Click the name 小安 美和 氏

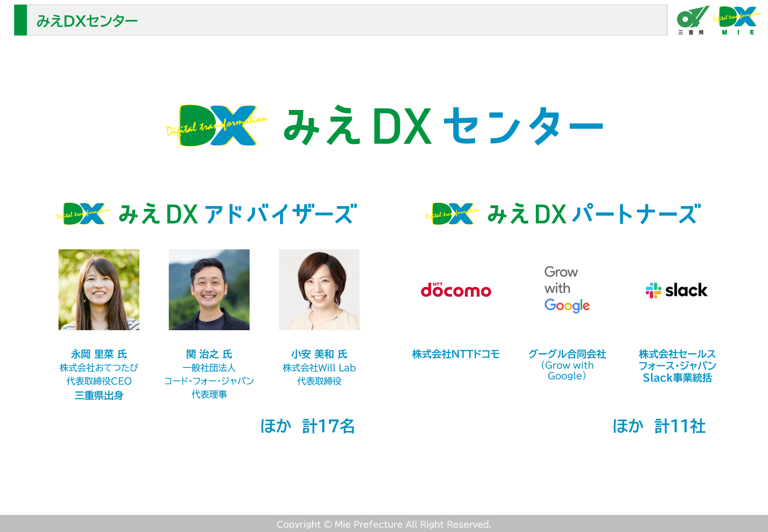point(319,354)
